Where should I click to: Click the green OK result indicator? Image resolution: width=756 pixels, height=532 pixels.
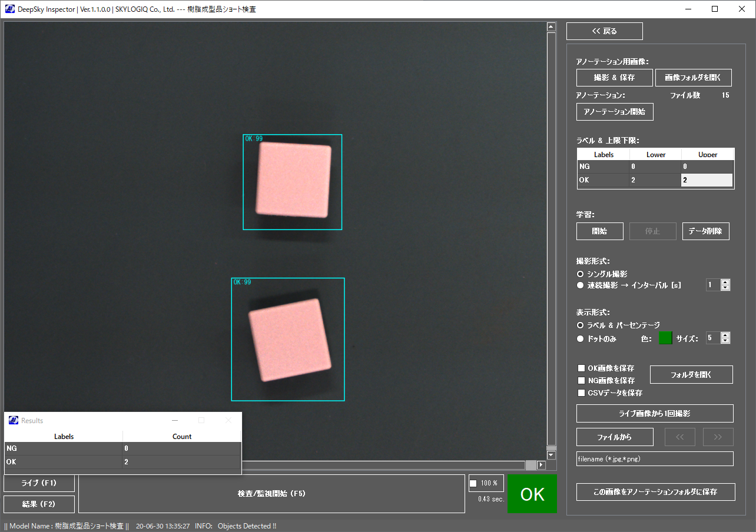click(532, 494)
